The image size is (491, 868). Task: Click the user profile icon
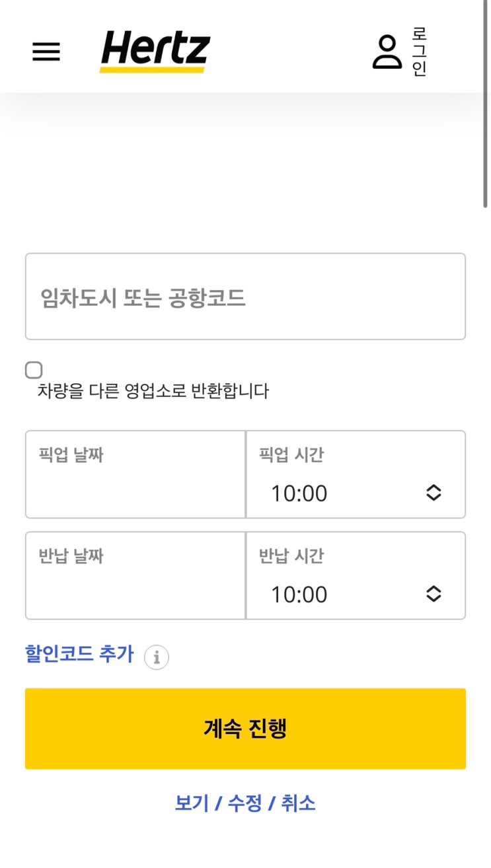tap(387, 52)
